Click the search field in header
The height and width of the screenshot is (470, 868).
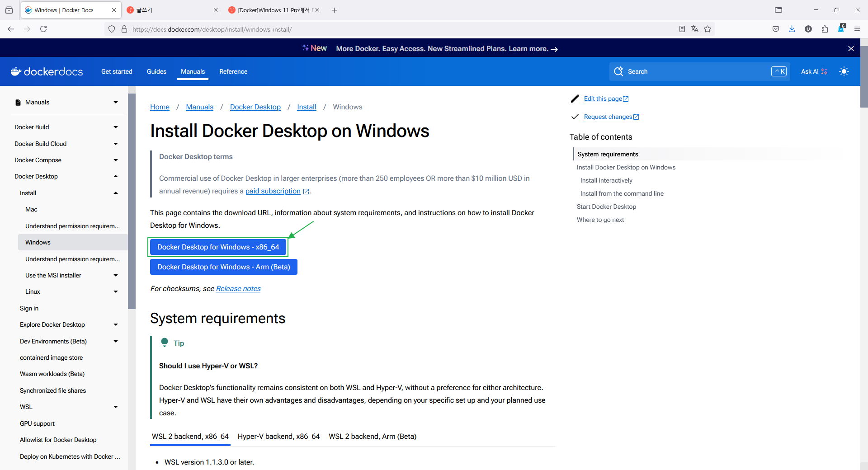coord(699,71)
